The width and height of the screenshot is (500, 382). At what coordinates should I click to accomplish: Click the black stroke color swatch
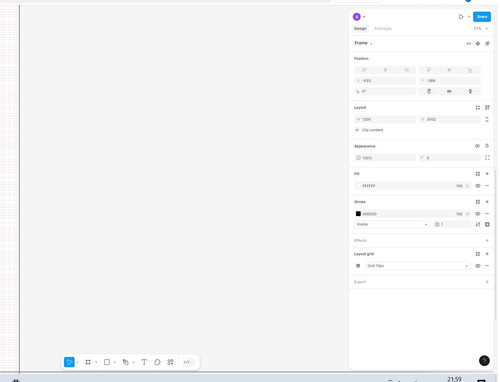click(358, 214)
